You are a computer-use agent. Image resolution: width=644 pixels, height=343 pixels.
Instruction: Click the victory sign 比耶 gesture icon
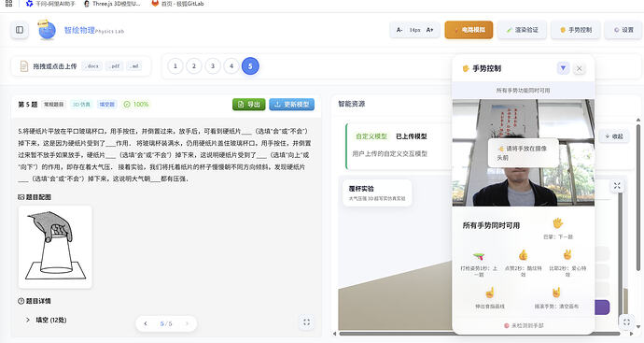[x=567, y=254]
